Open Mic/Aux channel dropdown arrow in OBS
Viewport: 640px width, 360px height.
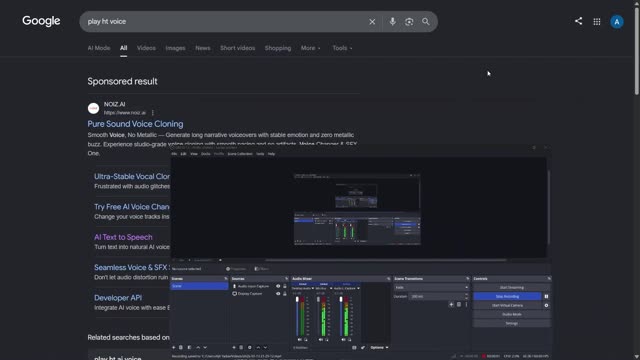(x=331, y=288)
